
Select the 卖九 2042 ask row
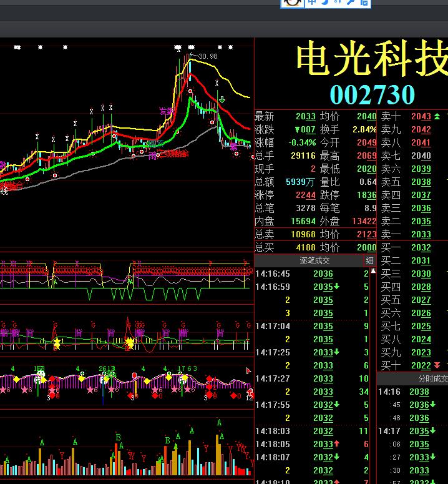click(x=413, y=130)
